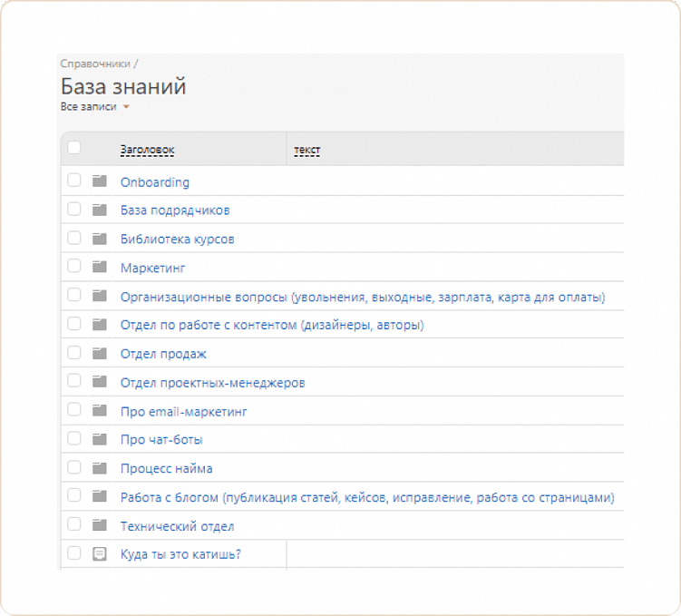Click the note icon beside Куда ты это катишь?

(x=100, y=553)
